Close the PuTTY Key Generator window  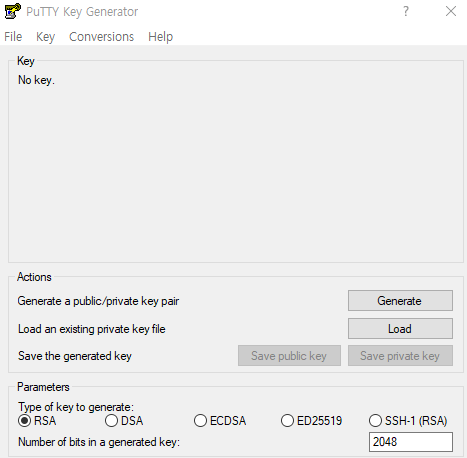pyautogui.click(x=451, y=11)
